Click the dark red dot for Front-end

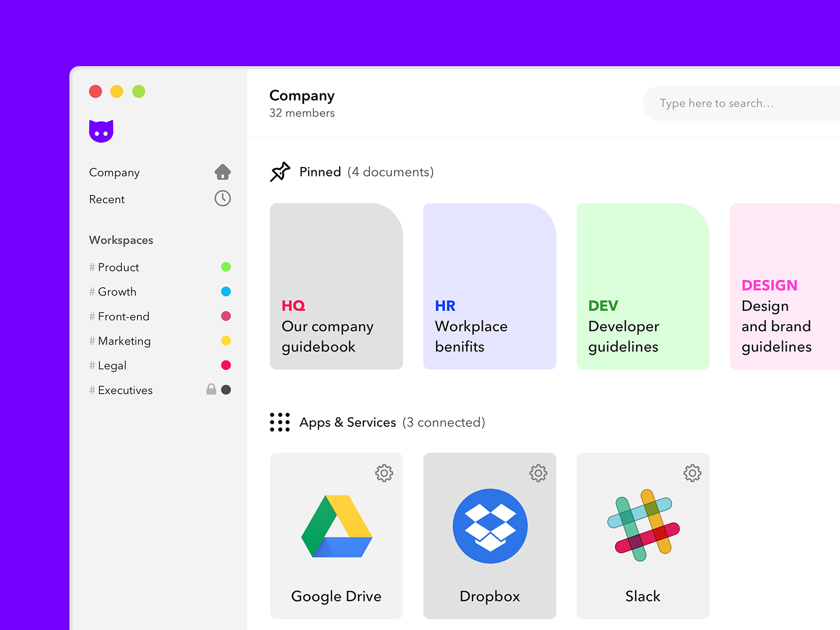(226, 316)
